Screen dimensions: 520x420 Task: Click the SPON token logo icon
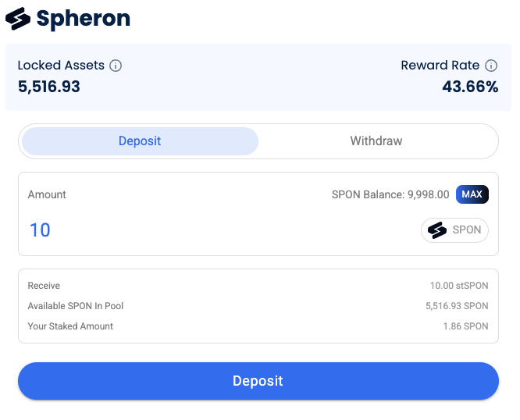click(437, 230)
